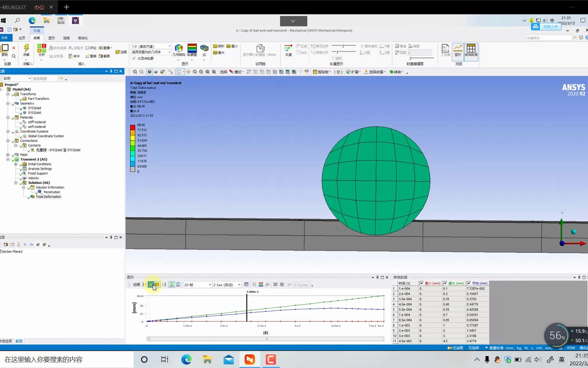Screen dimensions: 588x368
Task: Insert a 注释 annotation
Action: [x=121, y=52]
